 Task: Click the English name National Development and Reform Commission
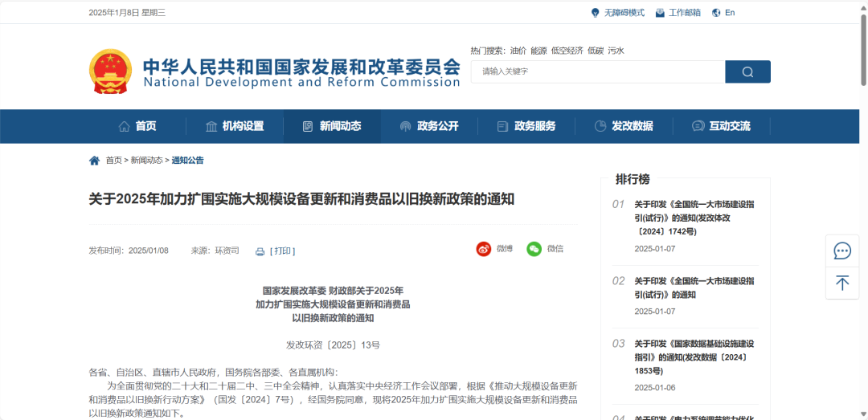click(301, 83)
